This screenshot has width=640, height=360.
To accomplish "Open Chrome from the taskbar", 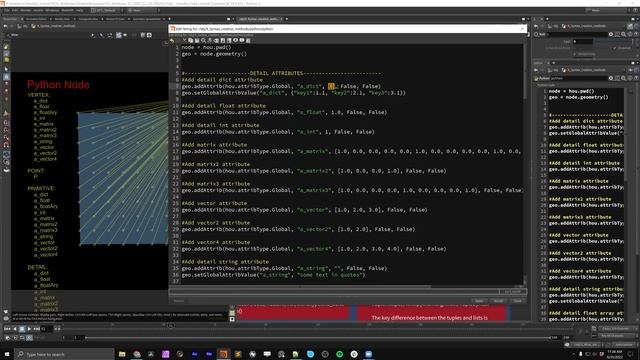I will tap(136, 354).
